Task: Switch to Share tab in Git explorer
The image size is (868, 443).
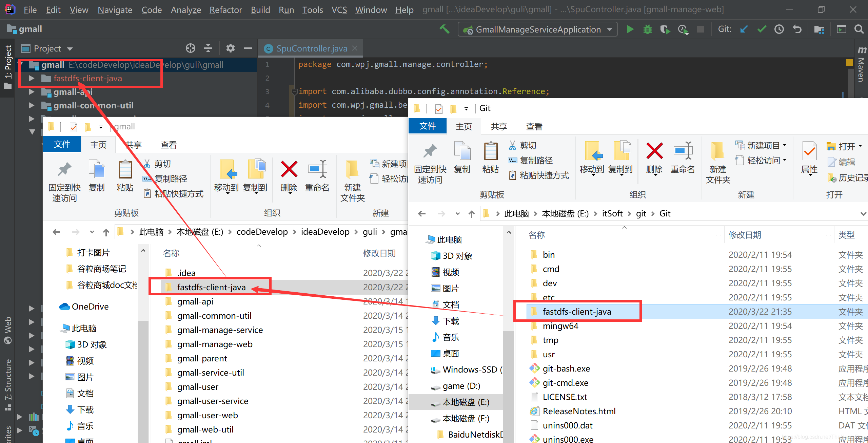Action: tap(499, 127)
